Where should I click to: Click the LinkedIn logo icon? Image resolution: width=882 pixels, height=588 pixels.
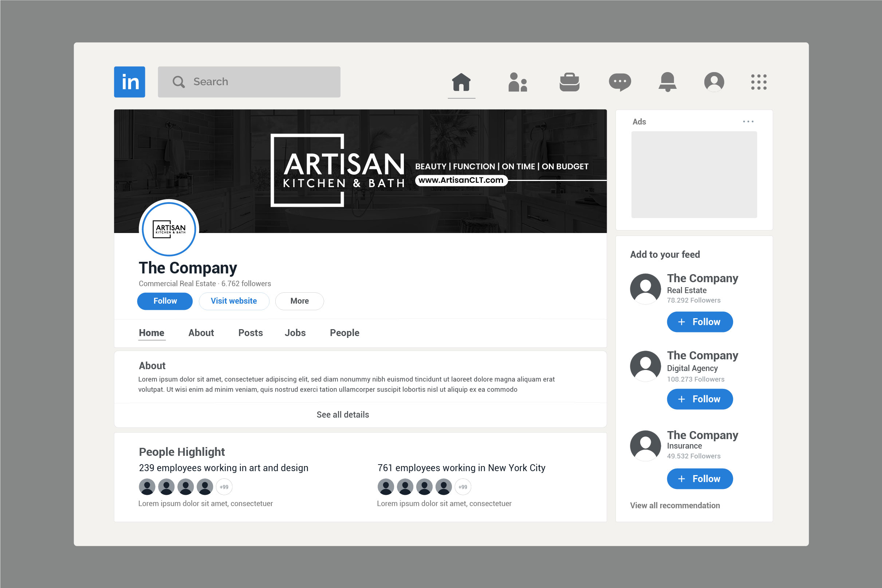click(129, 82)
